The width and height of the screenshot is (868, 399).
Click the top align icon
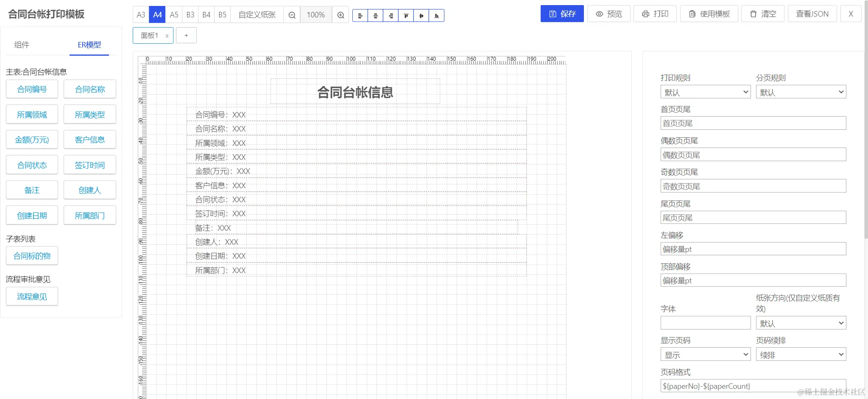pos(406,15)
